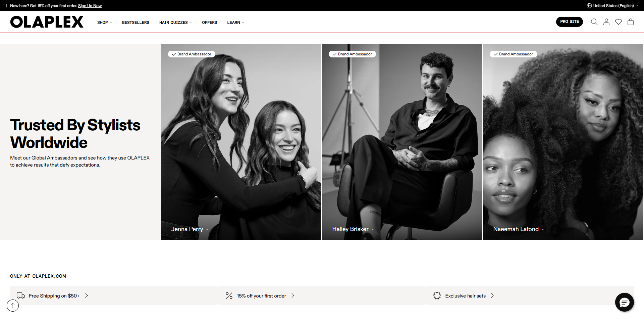The height and width of the screenshot is (320, 644).
Task: Expand the Jenna Perry details
Action: coord(190,229)
